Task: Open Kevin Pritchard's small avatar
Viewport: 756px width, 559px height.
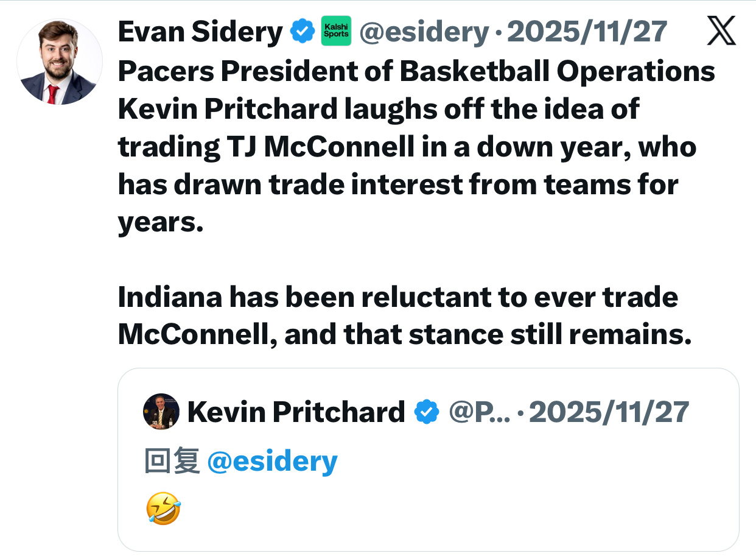Action: tap(161, 412)
